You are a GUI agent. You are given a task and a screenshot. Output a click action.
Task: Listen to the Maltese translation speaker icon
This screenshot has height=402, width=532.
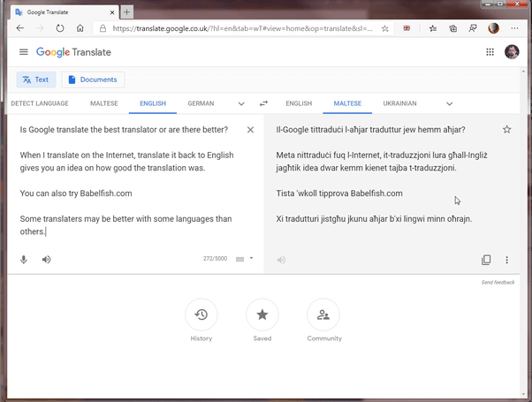[281, 260]
